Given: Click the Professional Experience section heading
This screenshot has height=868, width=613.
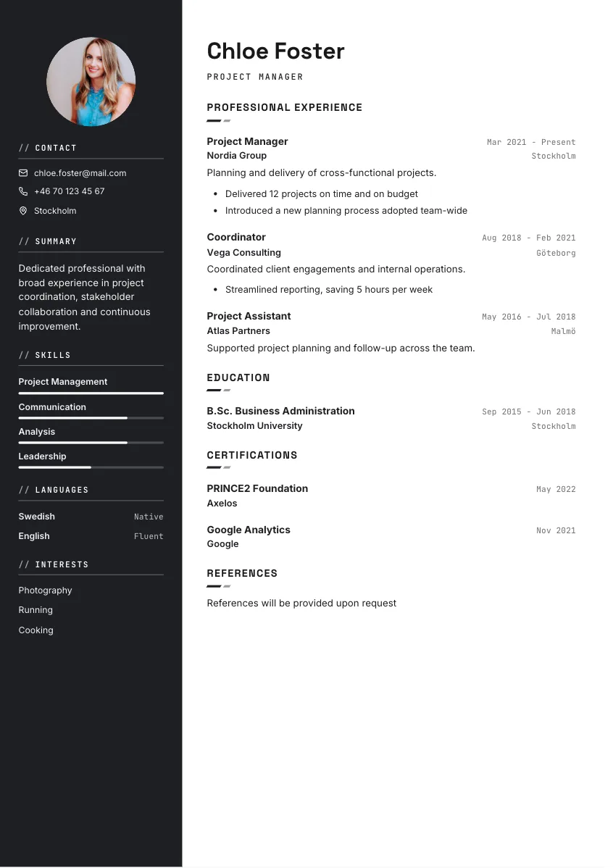Looking at the screenshot, I should [285, 107].
